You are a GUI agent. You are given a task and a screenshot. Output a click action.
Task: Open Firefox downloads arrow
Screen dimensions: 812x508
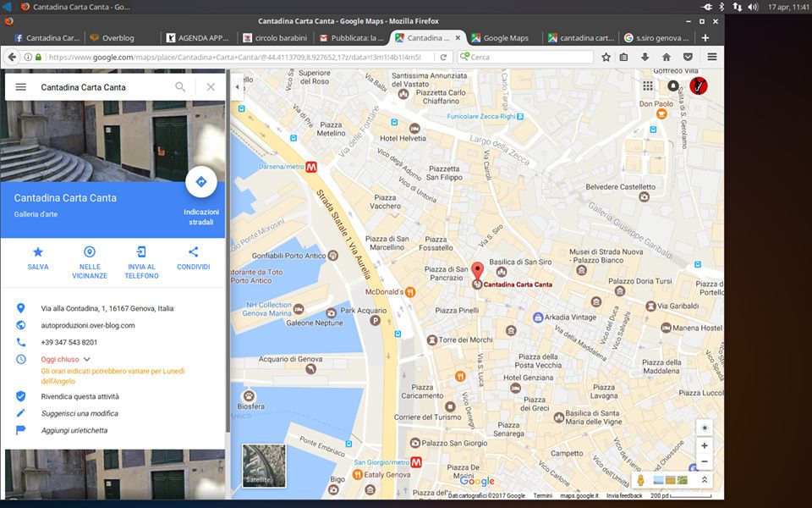point(645,57)
